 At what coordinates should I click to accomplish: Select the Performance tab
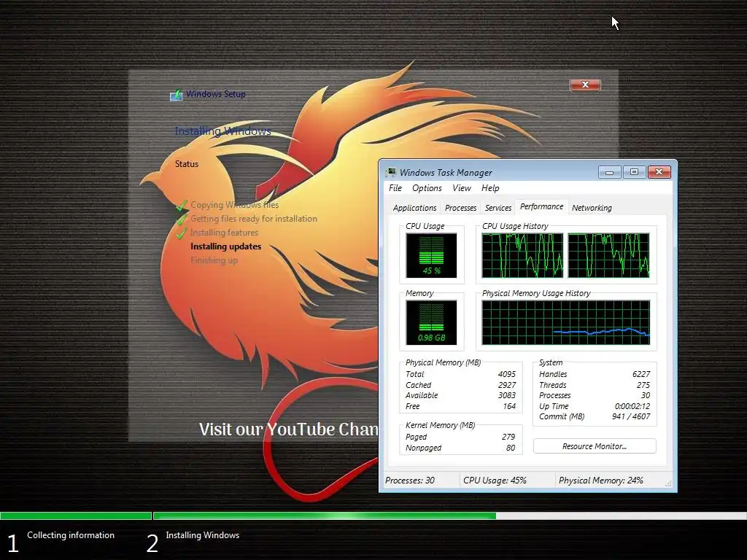541,206
